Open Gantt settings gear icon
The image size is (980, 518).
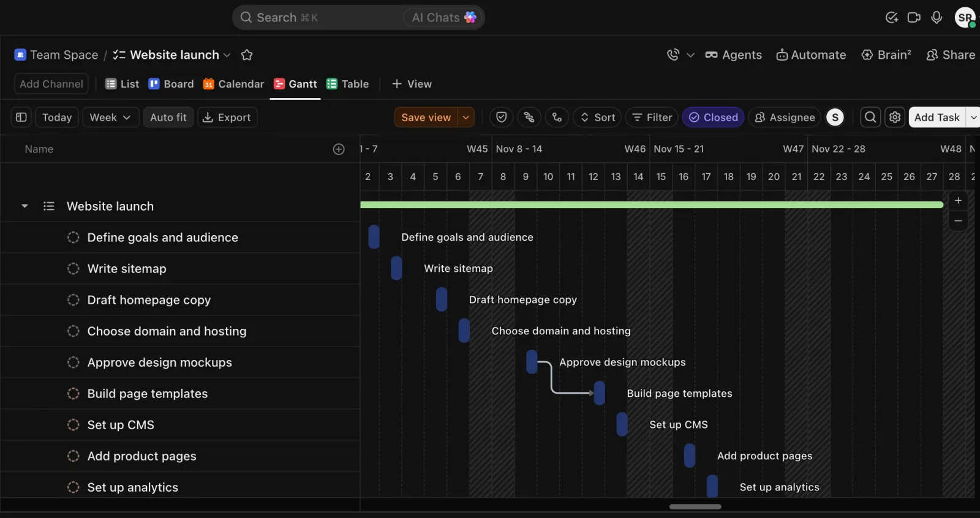pyautogui.click(x=895, y=117)
